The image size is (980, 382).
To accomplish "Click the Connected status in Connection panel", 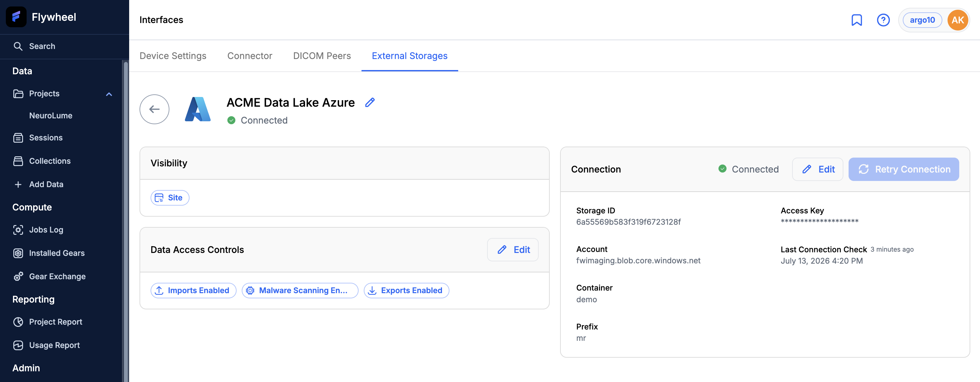I will [x=748, y=169].
